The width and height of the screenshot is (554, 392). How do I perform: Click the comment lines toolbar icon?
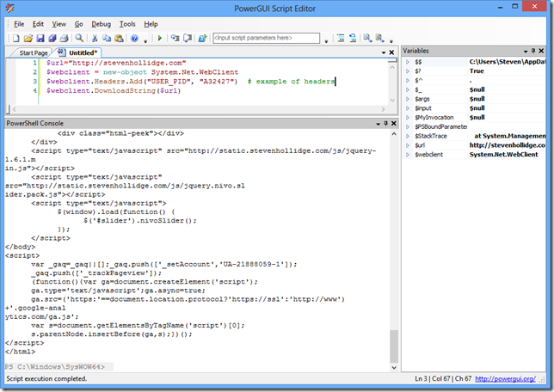tap(353, 38)
